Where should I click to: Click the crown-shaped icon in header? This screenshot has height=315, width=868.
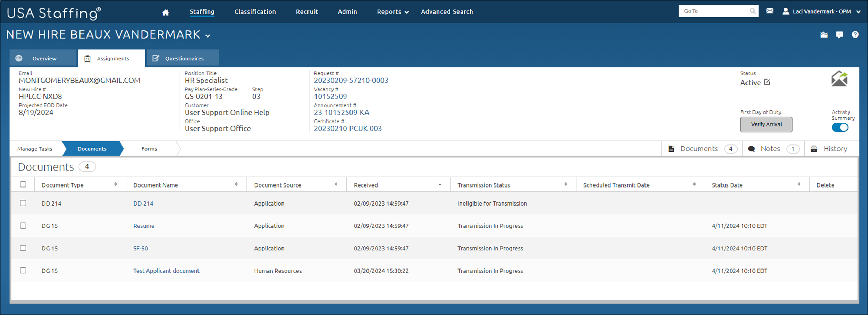(824, 35)
